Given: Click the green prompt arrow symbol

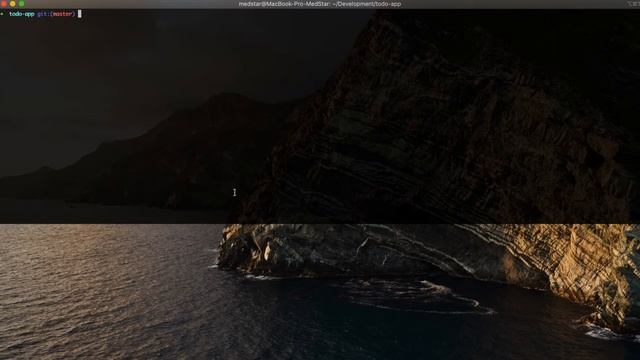Looking at the screenshot, I should pos(2,14).
